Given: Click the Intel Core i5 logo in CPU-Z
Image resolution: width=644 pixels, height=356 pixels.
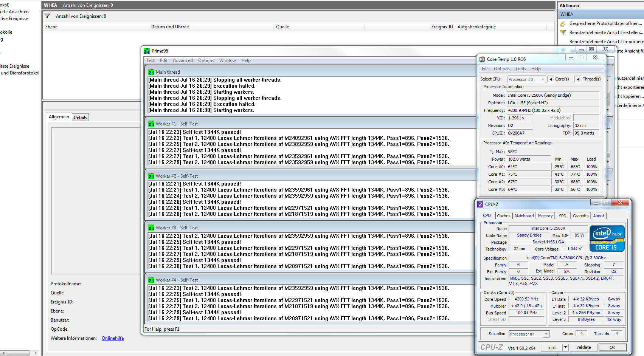Looking at the screenshot, I should (607, 238).
